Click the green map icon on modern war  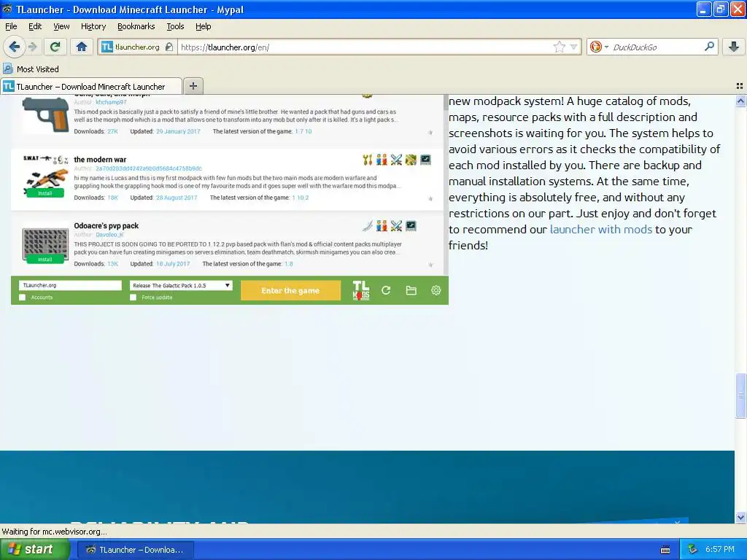pos(411,160)
